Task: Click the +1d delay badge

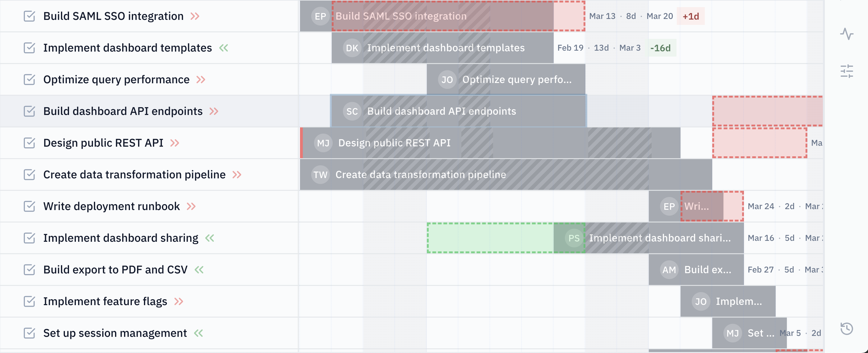Action: 690,16
